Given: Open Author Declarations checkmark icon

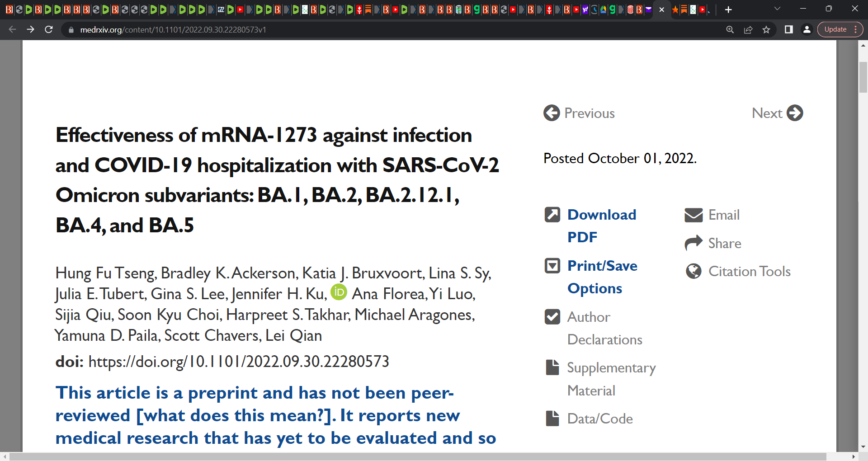Looking at the screenshot, I should tap(552, 317).
